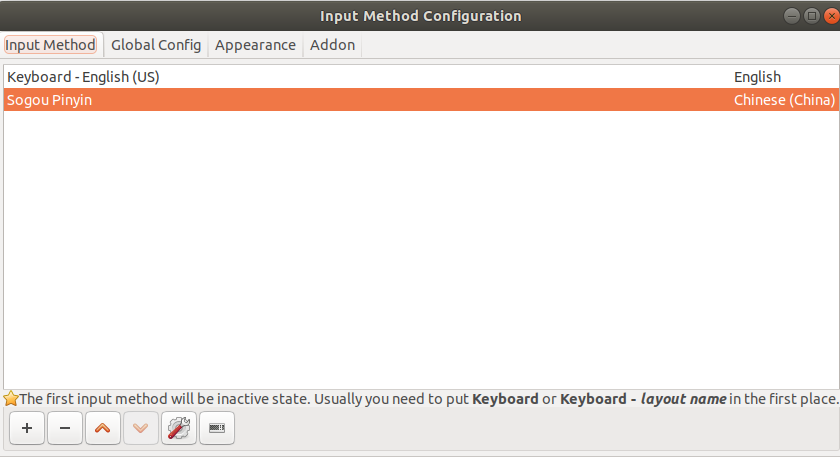Select Keyboard - English (US) entry
840x457 pixels.
click(x=84, y=77)
